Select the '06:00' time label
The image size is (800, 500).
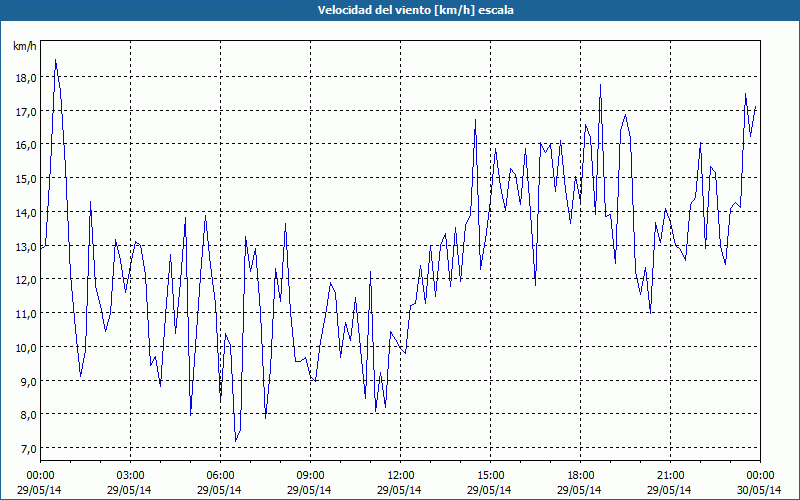(x=220, y=476)
